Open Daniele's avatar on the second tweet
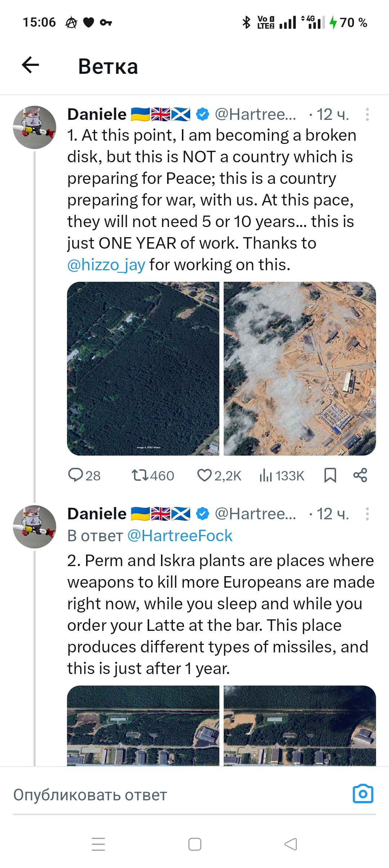The width and height of the screenshot is (389, 868). (x=35, y=527)
